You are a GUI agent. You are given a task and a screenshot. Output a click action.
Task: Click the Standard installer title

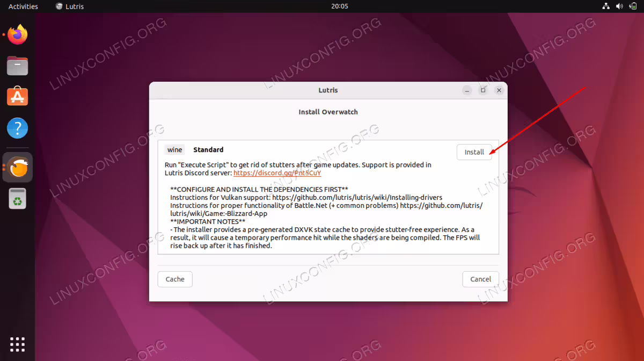[208, 150]
